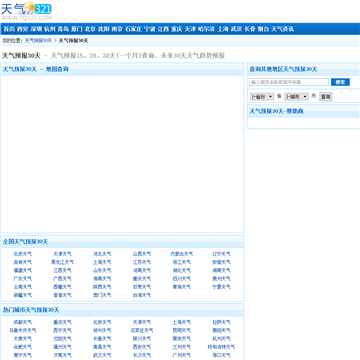Image resolution: width=360 pixels, height=360 pixels.
Task: Click the 贵阳天气 link
Action: (221, 331)
